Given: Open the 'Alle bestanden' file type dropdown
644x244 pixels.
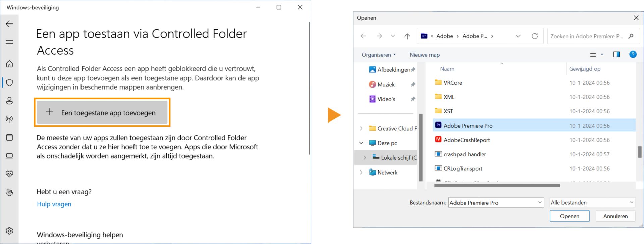Looking at the screenshot, I should click(x=593, y=202).
